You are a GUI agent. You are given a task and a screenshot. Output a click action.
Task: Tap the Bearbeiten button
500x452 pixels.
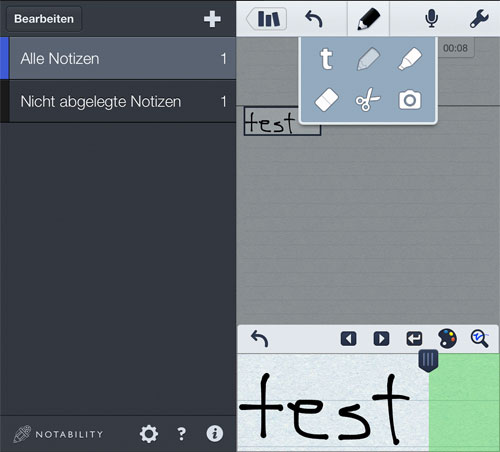coord(44,19)
